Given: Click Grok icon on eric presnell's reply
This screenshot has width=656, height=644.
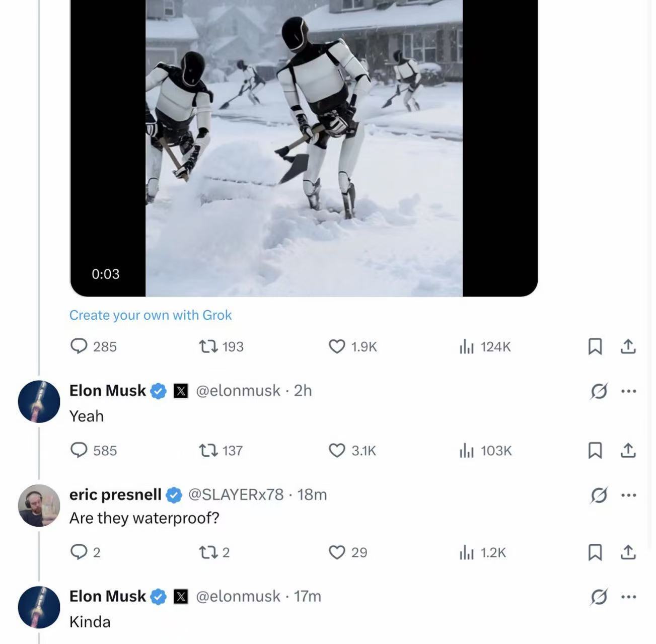Looking at the screenshot, I should coord(599,495).
